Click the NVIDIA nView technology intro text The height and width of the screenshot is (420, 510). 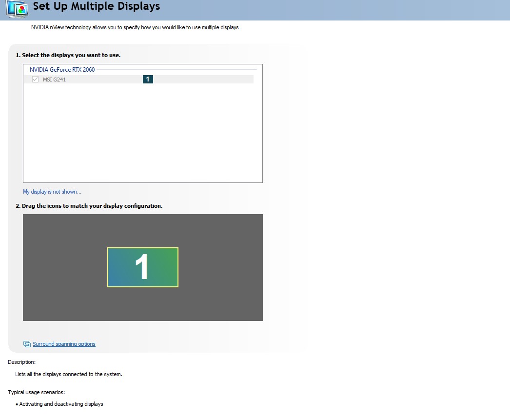click(136, 27)
